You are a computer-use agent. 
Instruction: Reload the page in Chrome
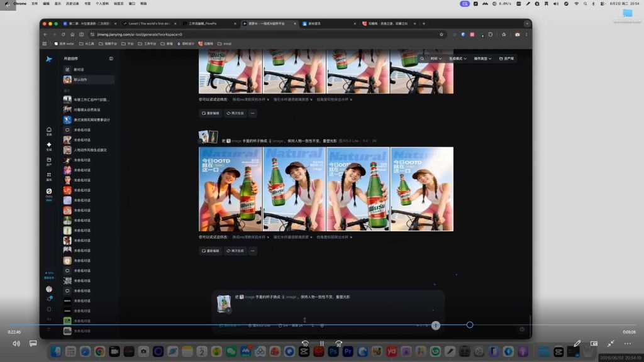tap(64, 35)
